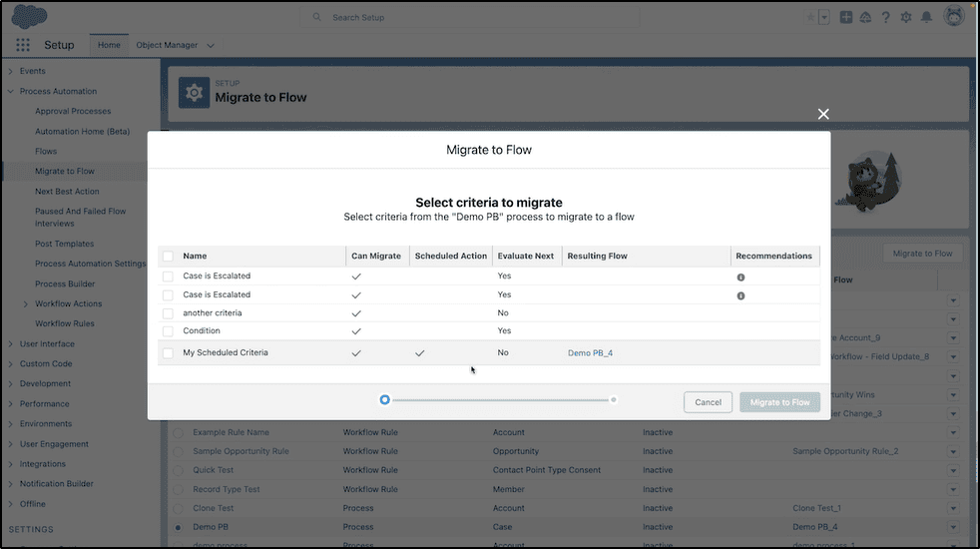The height and width of the screenshot is (549, 980).
Task: Open the Object Manager tab dropdown arrow
Action: click(x=211, y=46)
